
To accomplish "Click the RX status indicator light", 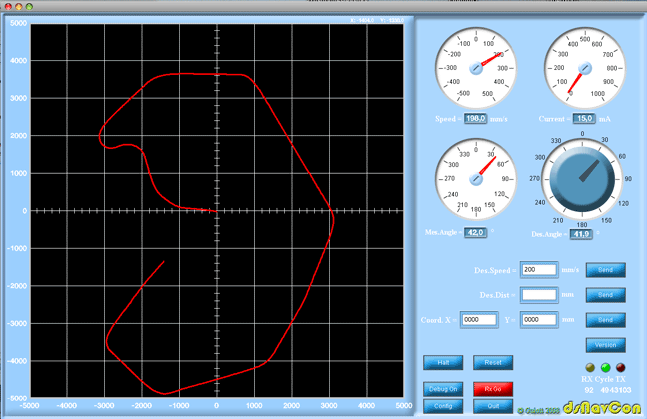I will coord(590,367).
